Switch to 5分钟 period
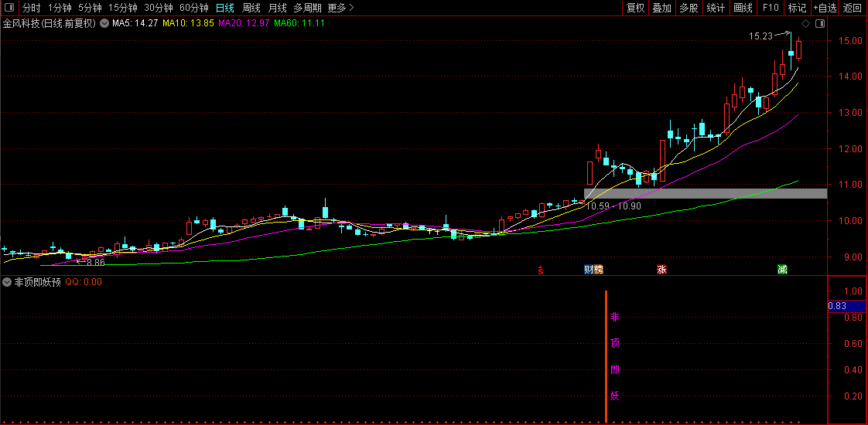The image size is (868, 425). pos(90,8)
